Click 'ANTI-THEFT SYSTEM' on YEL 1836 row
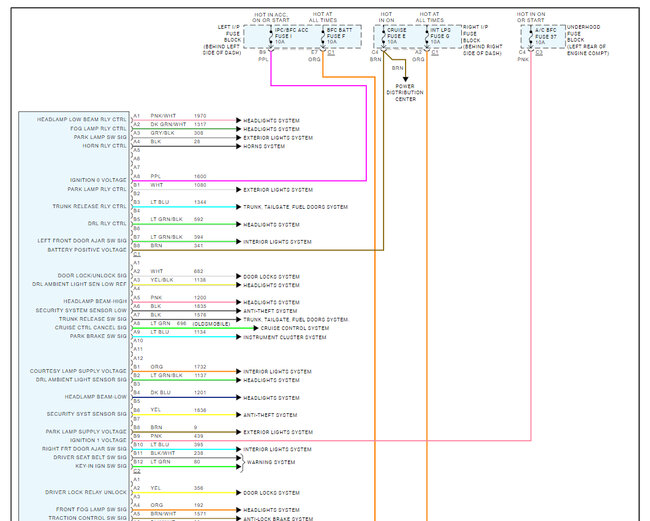This screenshot has width=650, height=521. click(270, 415)
